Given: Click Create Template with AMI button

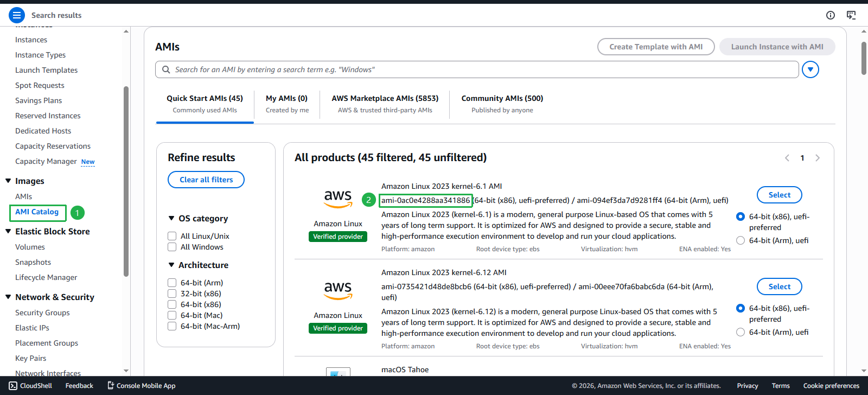Looking at the screenshot, I should (x=656, y=47).
